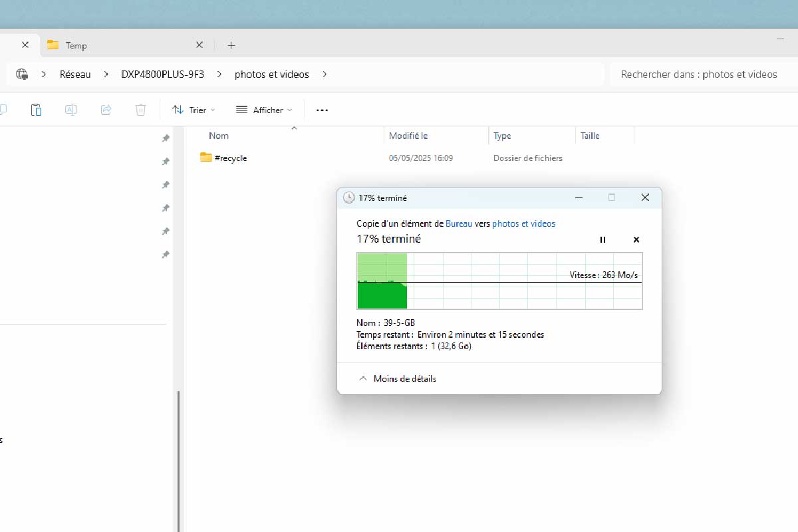Close the Temp tab
The image size is (798, 532).
tap(199, 45)
